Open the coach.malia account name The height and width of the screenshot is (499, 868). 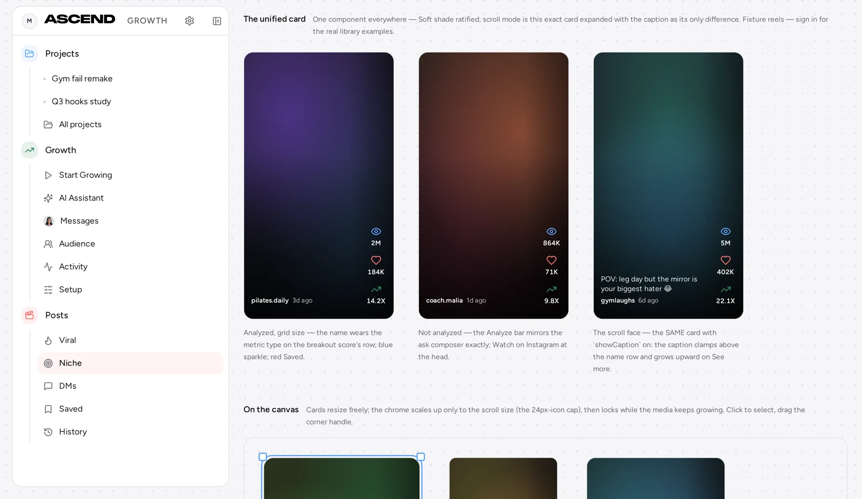click(x=444, y=300)
